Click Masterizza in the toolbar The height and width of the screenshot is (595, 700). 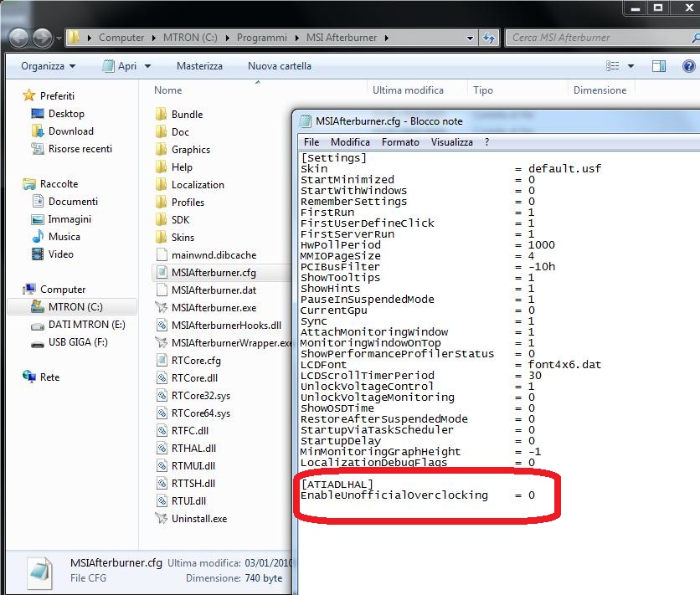point(199,66)
